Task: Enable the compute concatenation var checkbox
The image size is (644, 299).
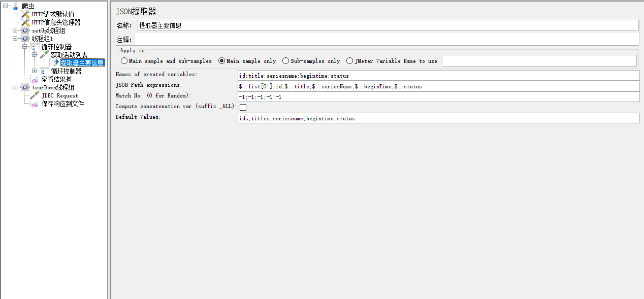Action: click(x=243, y=107)
